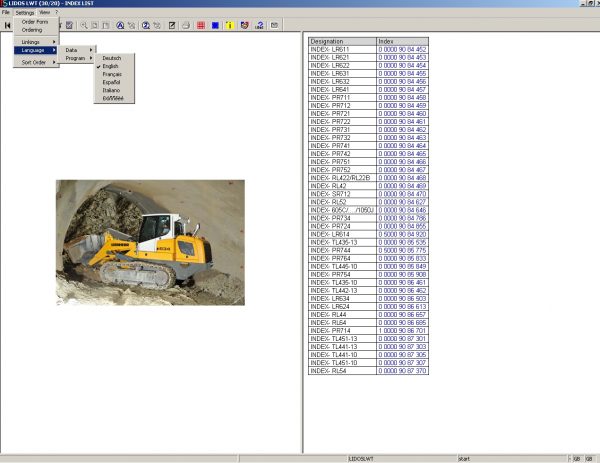Open index link 0 0000 90 84 452
Viewport: 600px width, 463px height.
coord(402,48)
